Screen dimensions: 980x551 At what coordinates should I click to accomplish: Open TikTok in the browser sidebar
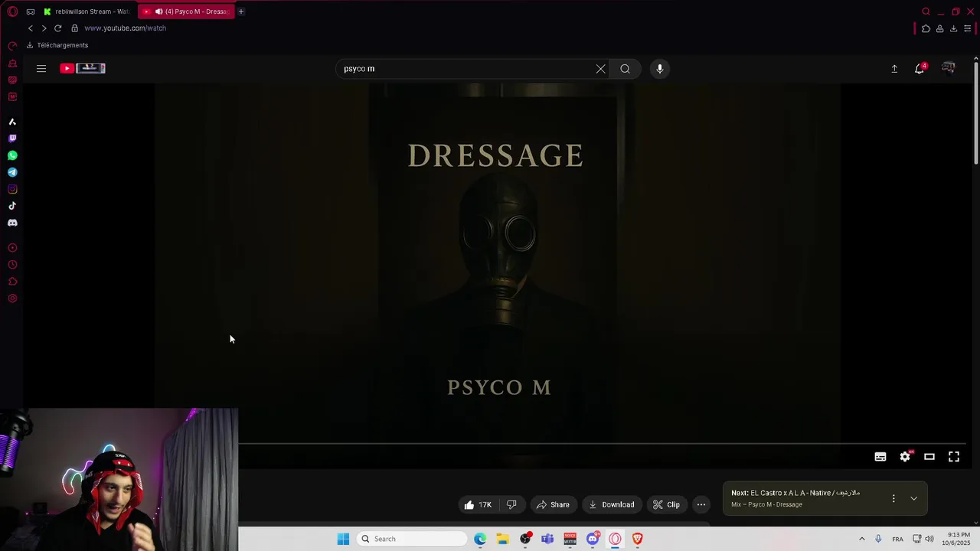coord(12,206)
